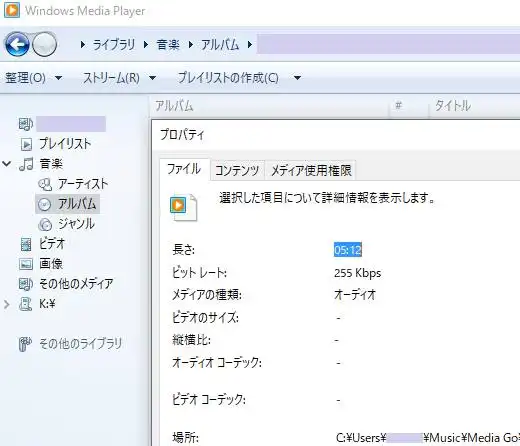
Task: Click the アーティスト people icon
Action: tap(45, 184)
